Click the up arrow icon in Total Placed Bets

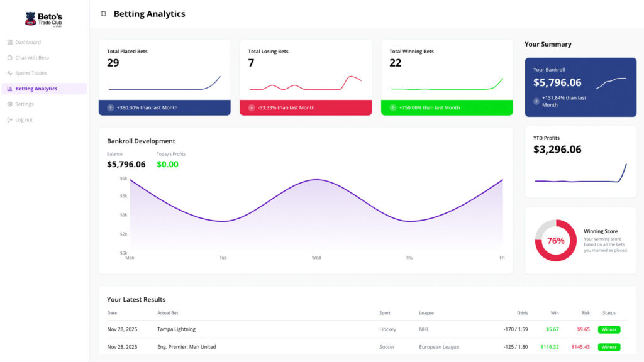coord(111,107)
